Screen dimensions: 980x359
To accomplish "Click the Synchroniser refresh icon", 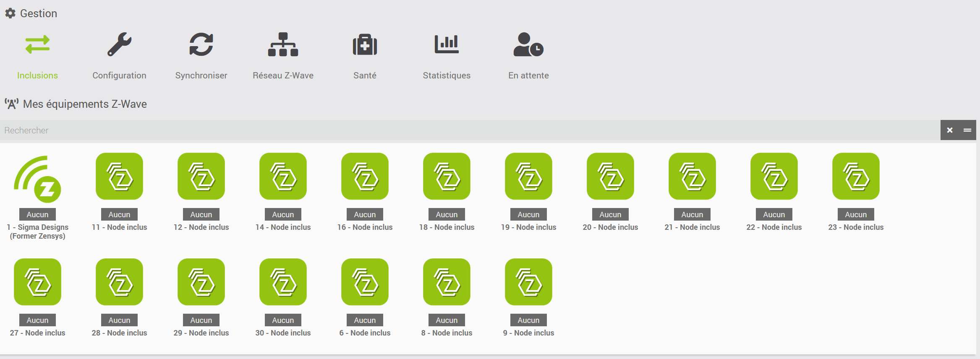I will (x=201, y=44).
